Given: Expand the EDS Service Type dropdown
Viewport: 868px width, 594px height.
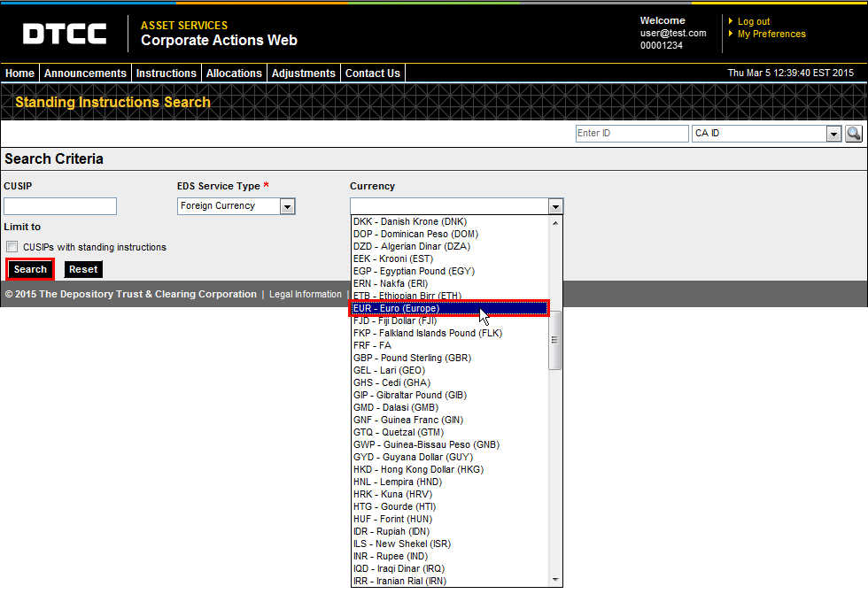Looking at the screenshot, I should pyautogui.click(x=287, y=206).
